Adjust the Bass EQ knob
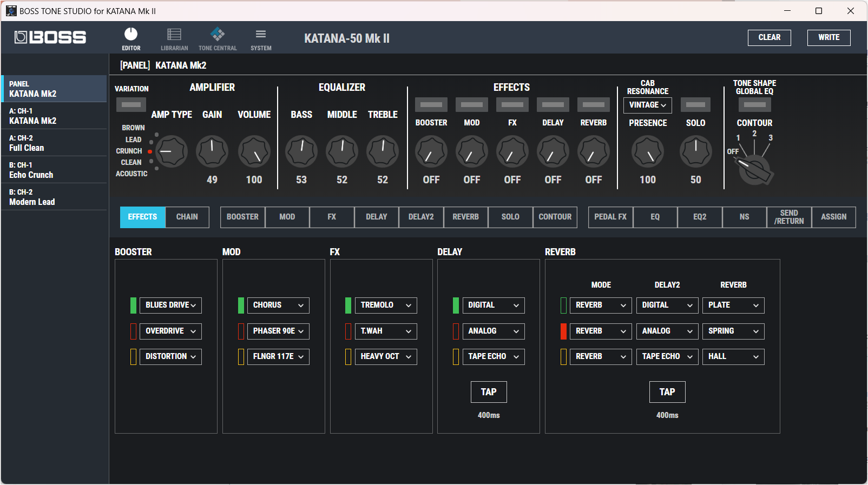This screenshot has width=868, height=485. pyautogui.click(x=301, y=151)
